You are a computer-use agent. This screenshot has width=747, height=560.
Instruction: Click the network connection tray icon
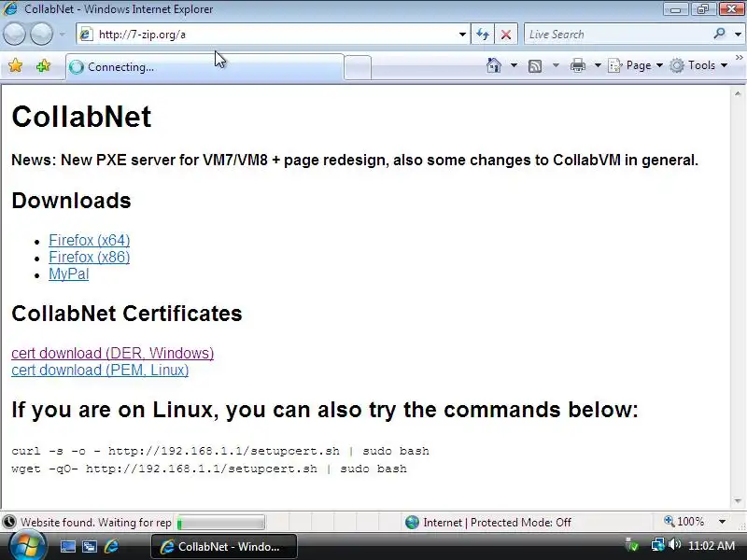(658, 545)
